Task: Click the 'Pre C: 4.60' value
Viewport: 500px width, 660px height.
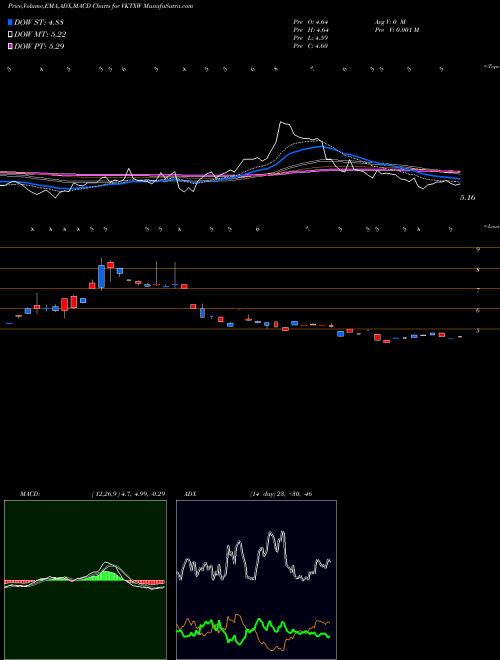Action: point(311,46)
